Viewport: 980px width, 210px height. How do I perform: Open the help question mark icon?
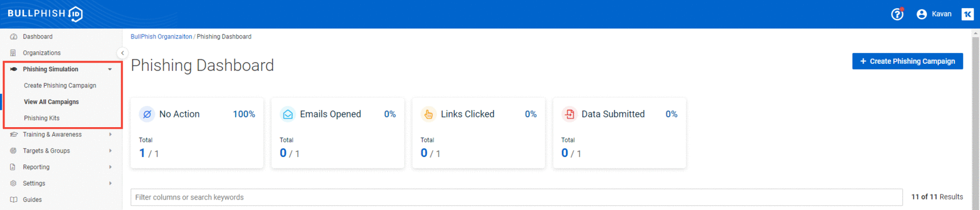(897, 14)
